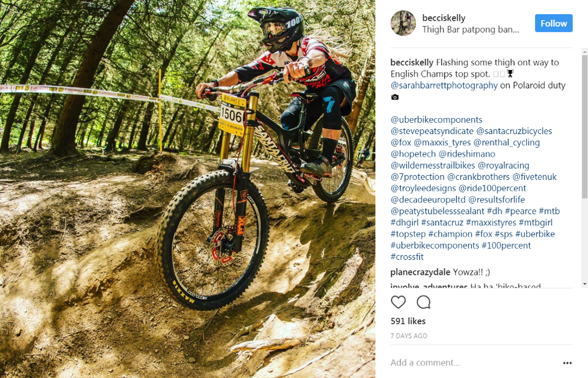
Task: Click scrollbar down arrow in comments
Action: pyautogui.click(x=584, y=285)
